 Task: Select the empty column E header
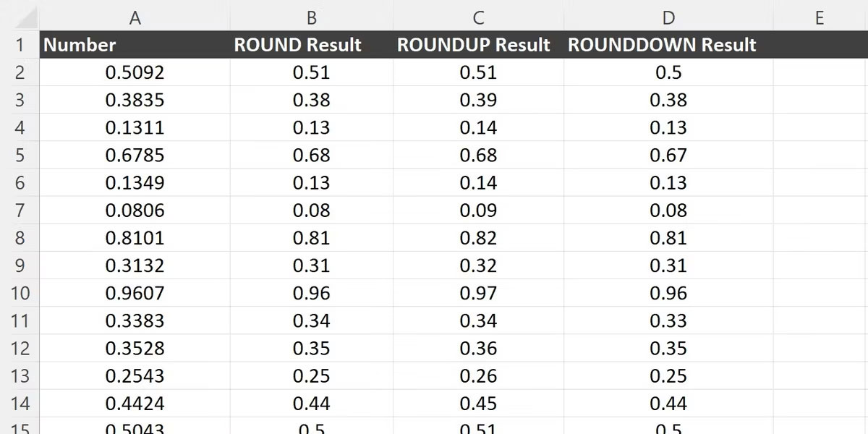[x=820, y=17]
